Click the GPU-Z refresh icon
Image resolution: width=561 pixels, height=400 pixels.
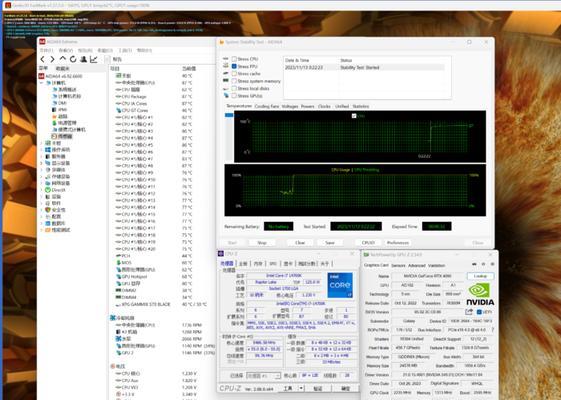pyautogui.click(x=483, y=264)
